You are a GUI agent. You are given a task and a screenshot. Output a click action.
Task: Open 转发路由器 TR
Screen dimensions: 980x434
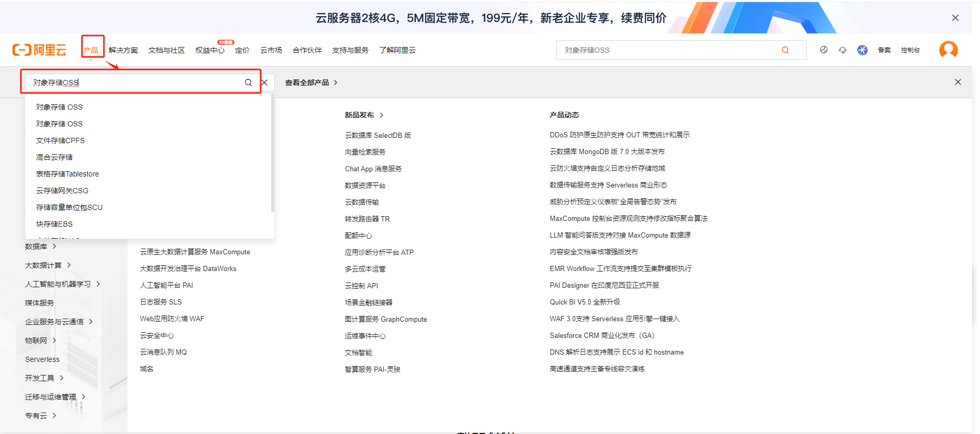click(367, 219)
